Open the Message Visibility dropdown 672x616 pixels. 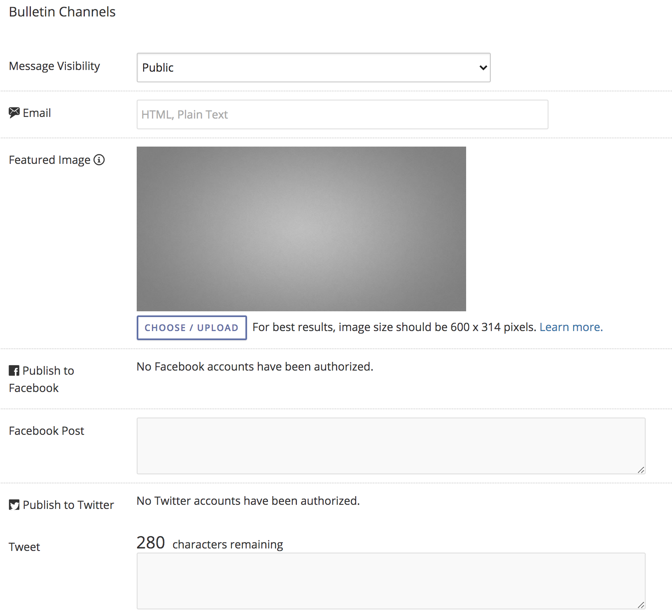[313, 68]
